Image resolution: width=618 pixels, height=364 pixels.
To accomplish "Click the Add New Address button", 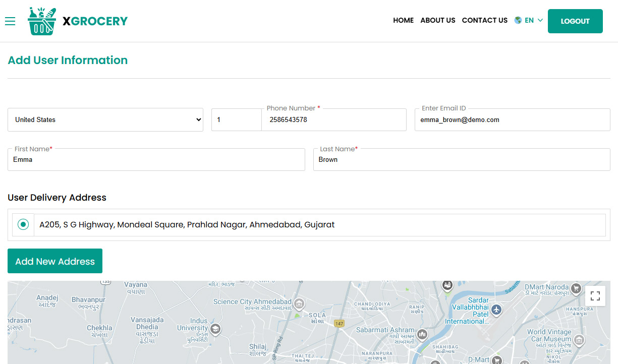I will click(54, 261).
